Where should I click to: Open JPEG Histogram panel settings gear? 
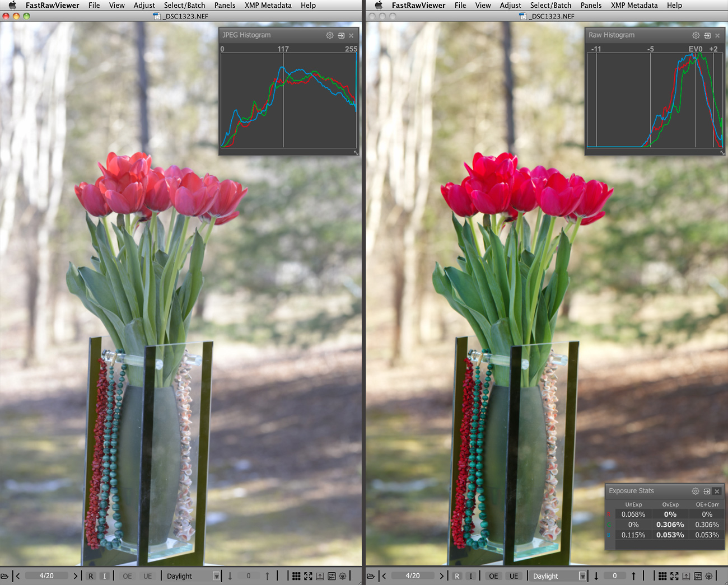pos(330,35)
